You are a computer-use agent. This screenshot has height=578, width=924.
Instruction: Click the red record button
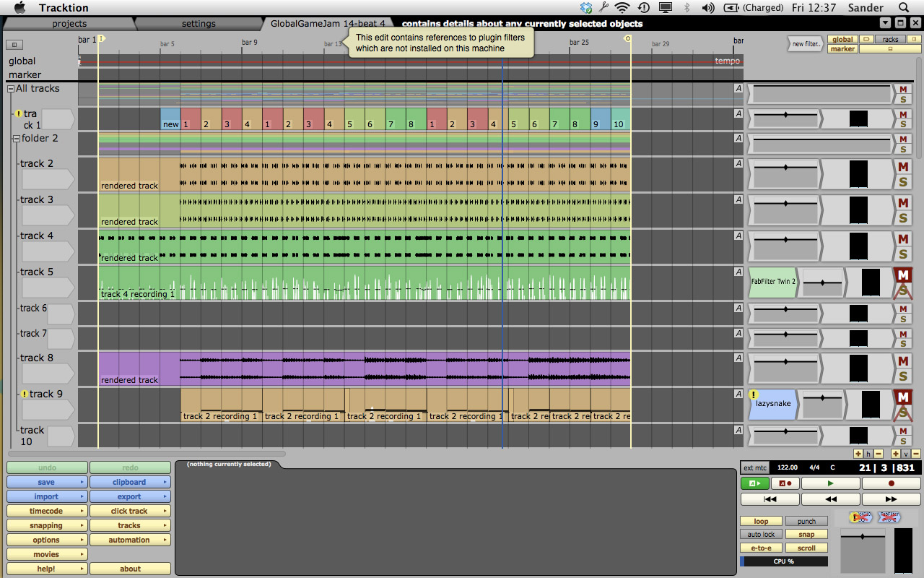pos(891,483)
